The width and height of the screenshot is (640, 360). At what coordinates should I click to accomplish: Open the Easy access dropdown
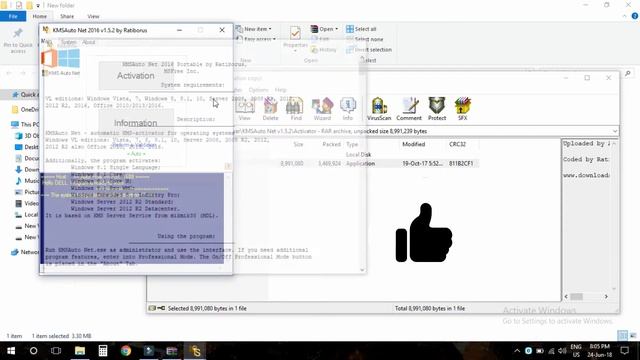pyautogui.click(x=256, y=39)
